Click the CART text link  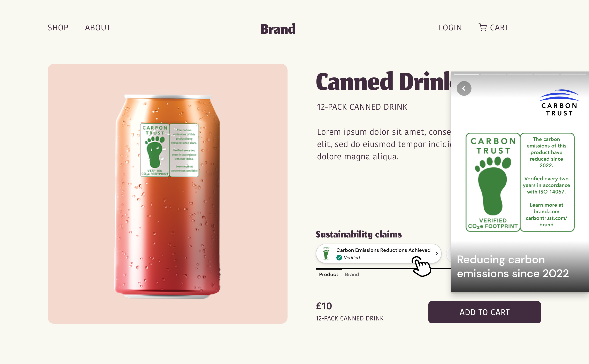(x=499, y=28)
